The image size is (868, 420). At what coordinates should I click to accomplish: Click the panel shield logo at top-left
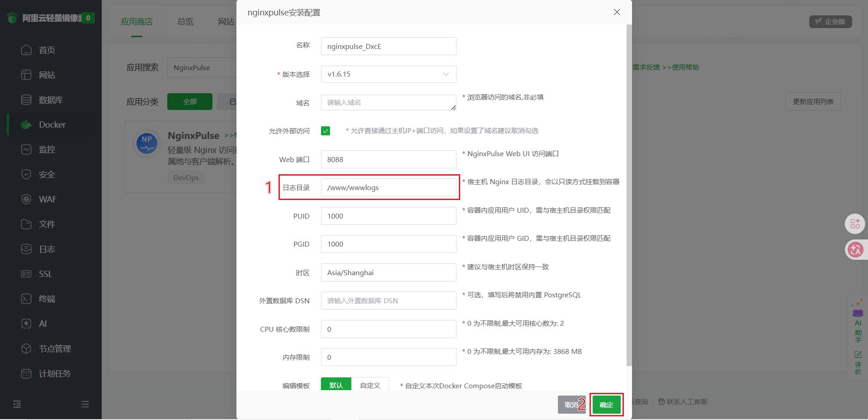coord(12,18)
